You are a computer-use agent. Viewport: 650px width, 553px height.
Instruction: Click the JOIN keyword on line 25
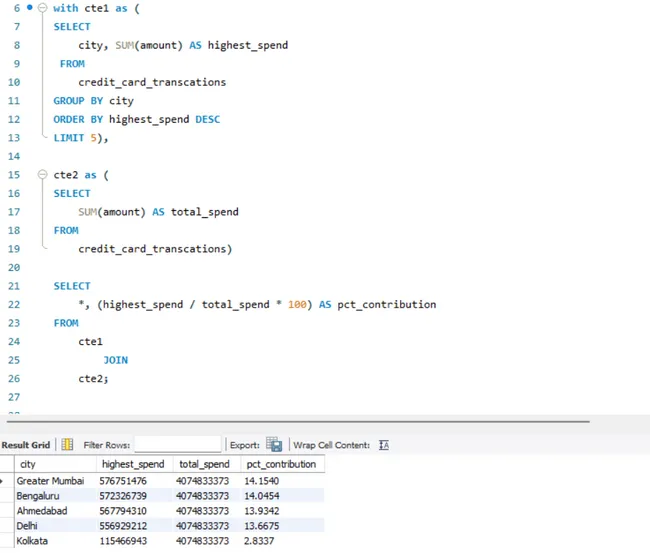point(116,360)
